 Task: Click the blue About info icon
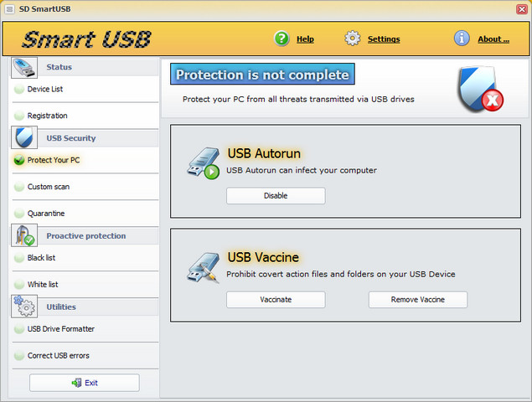click(x=462, y=39)
